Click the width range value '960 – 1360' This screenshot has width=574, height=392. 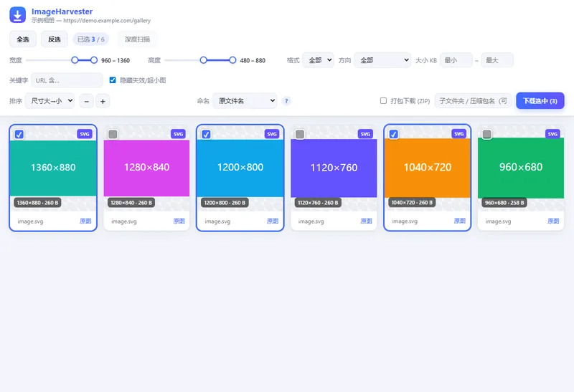[x=116, y=60]
